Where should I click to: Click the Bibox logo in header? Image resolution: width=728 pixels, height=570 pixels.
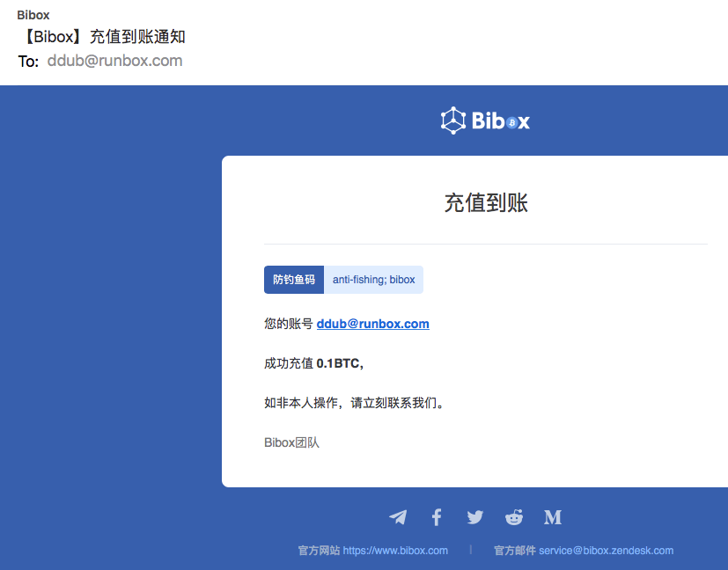point(485,121)
